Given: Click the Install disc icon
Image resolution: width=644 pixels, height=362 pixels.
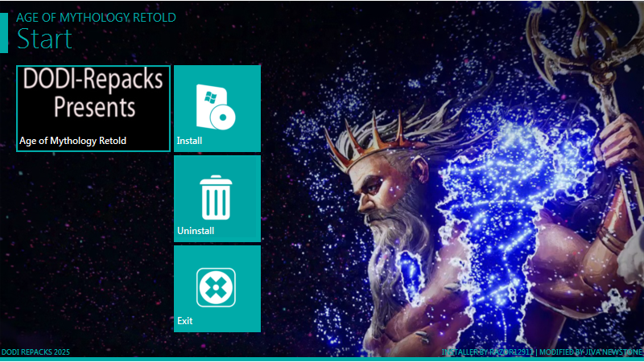Looking at the screenshot, I should click(x=216, y=107).
